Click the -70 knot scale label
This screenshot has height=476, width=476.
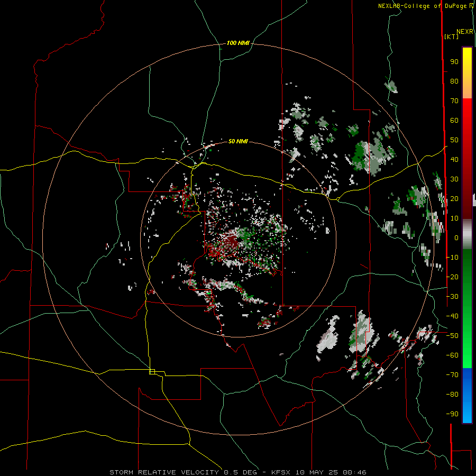tap(452, 375)
